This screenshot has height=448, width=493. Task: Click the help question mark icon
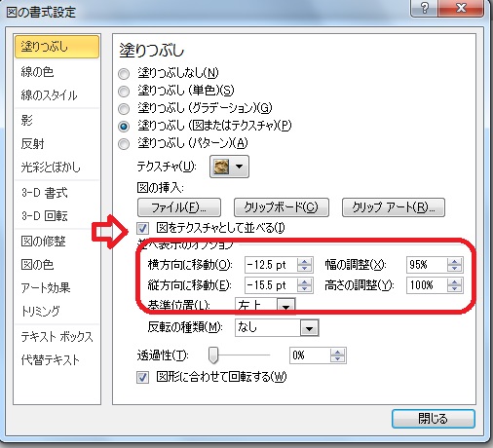point(425,8)
